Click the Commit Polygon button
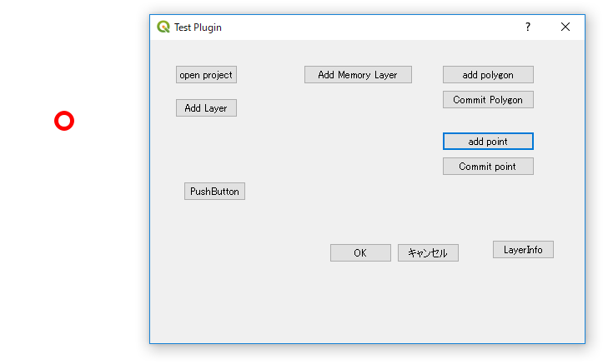The width and height of the screenshot is (608, 364). click(x=488, y=100)
